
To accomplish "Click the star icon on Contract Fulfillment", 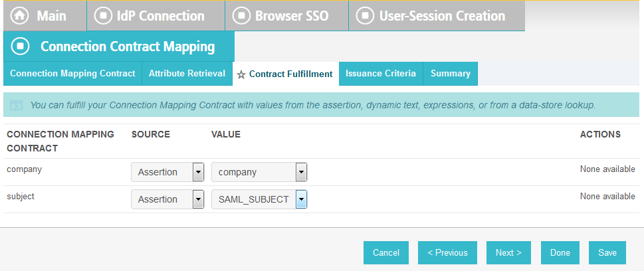I will coord(241,75).
